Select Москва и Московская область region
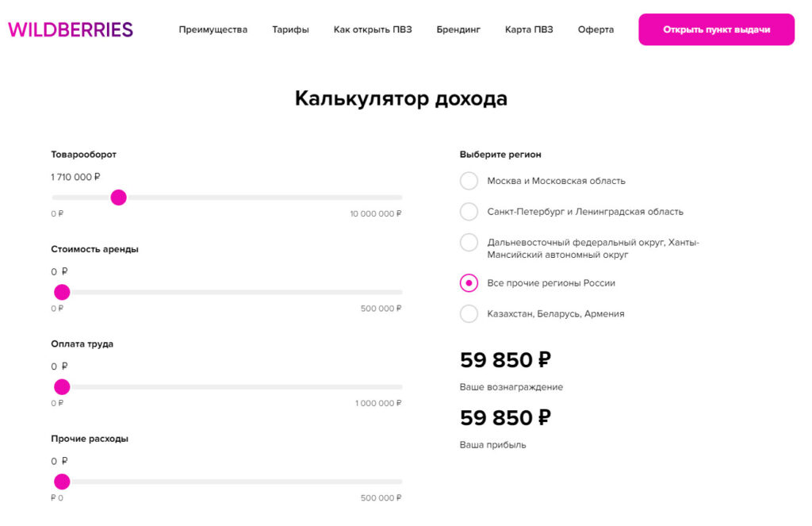This screenshot has height=526, width=812. tap(469, 181)
